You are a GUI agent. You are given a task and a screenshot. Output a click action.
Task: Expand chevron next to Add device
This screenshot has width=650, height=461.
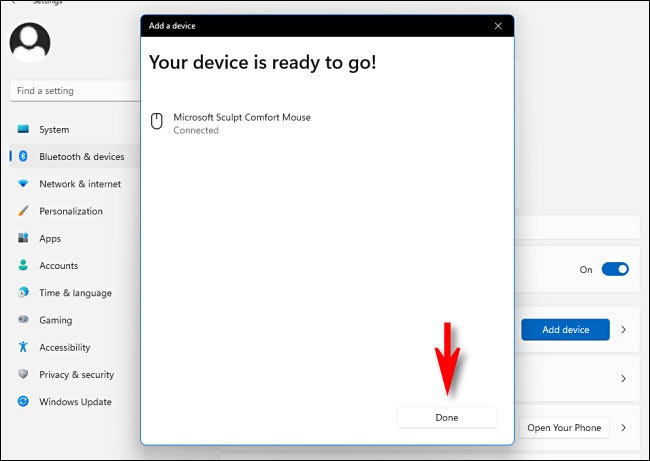624,329
